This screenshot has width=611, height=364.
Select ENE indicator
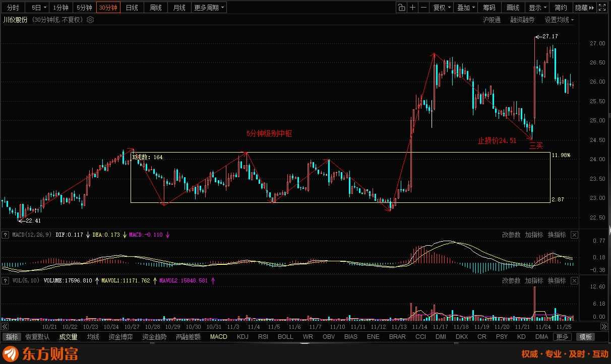coord(373,337)
